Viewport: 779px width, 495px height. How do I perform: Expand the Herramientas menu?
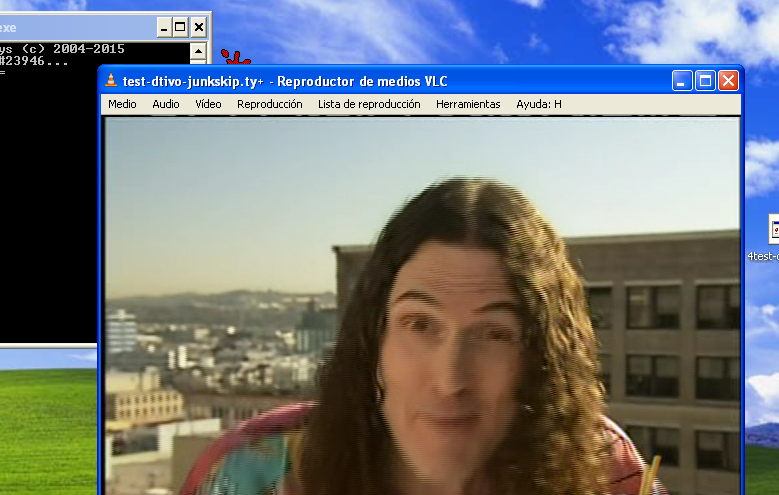coord(468,104)
